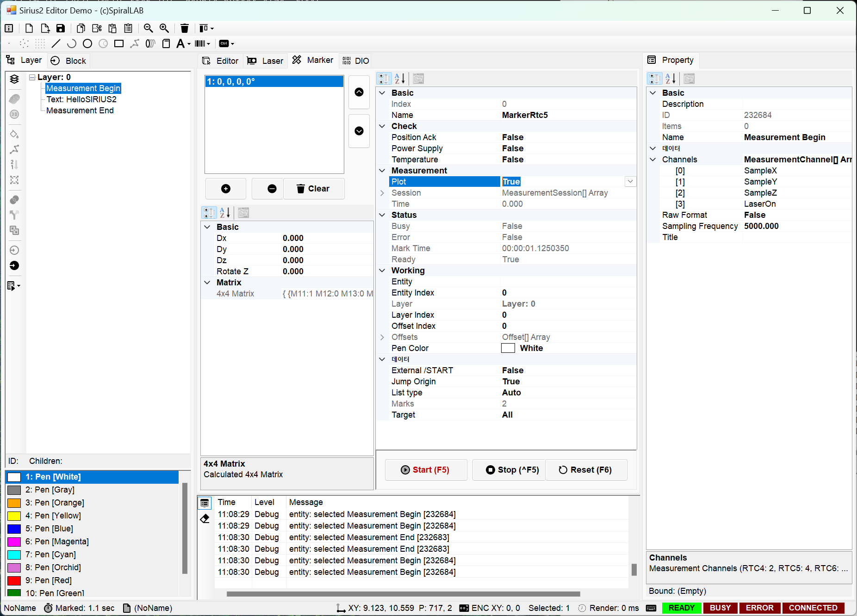The width and height of the screenshot is (857, 616).
Task: Click the Clear offsets button
Action: coord(314,189)
